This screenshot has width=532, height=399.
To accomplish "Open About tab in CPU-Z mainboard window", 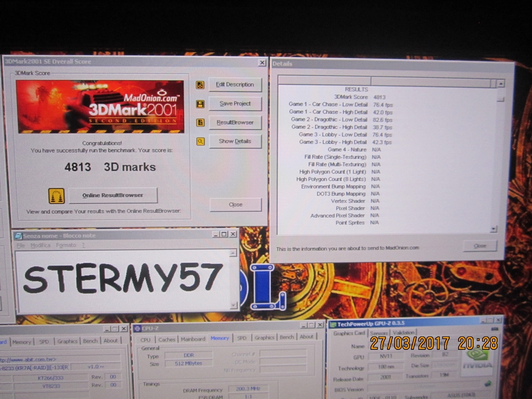I will [110, 341].
